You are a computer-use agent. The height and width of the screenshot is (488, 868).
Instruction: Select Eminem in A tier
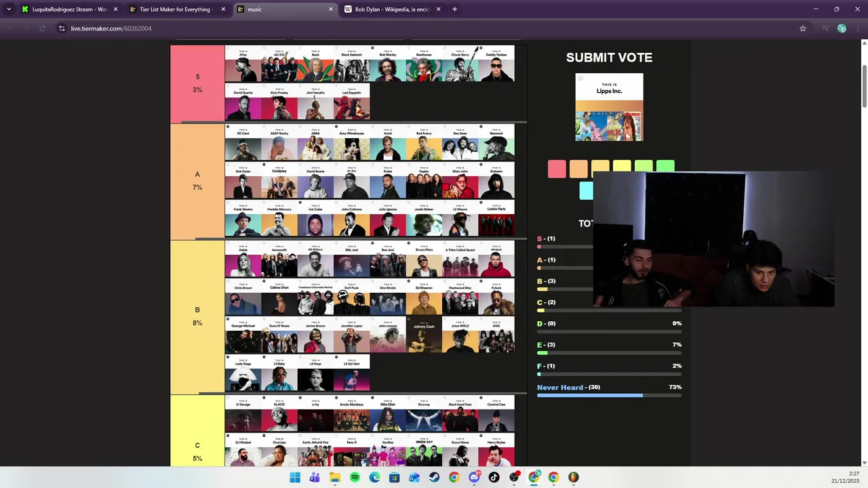tap(496, 180)
